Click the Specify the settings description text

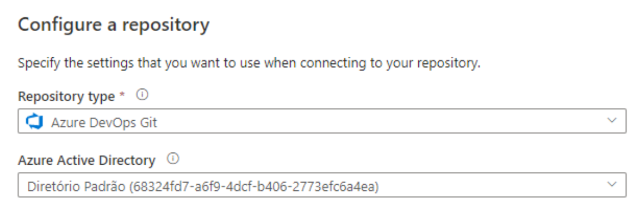point(249,63)
